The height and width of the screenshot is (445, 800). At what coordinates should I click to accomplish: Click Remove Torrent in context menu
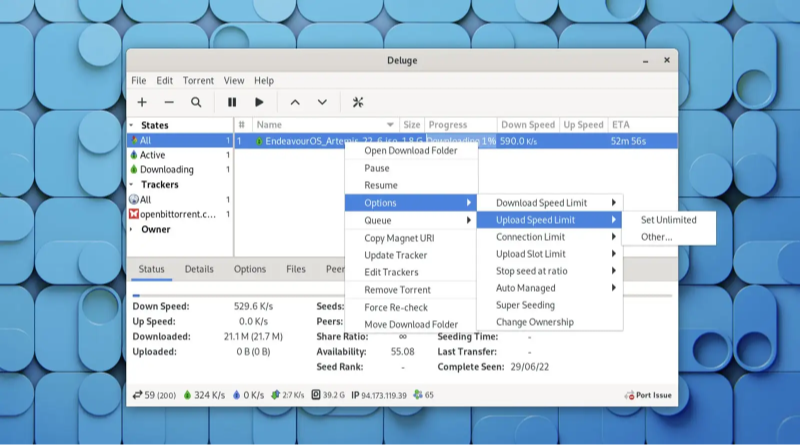click(411, 290)
